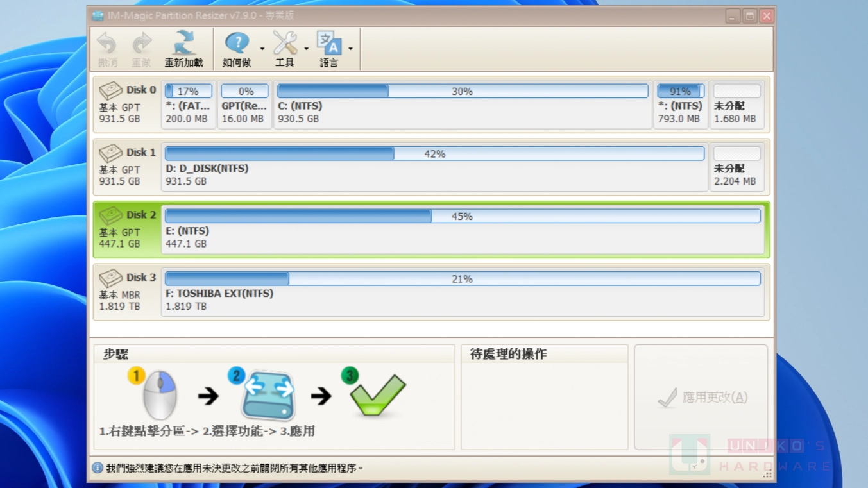Click the 步驟 panel header
868x488 pixels.
click(116, 354)
